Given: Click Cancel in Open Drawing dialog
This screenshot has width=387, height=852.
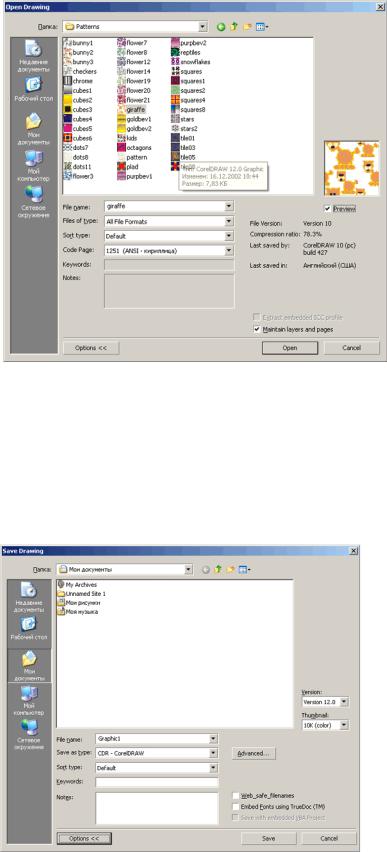Looking at the screenshot, I should point(351,348).
